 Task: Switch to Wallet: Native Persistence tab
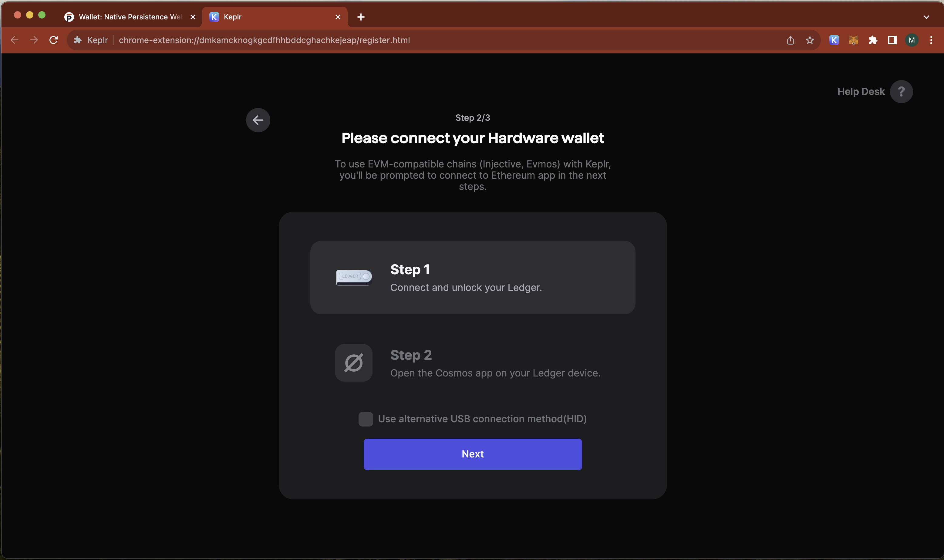click(130, 17)
